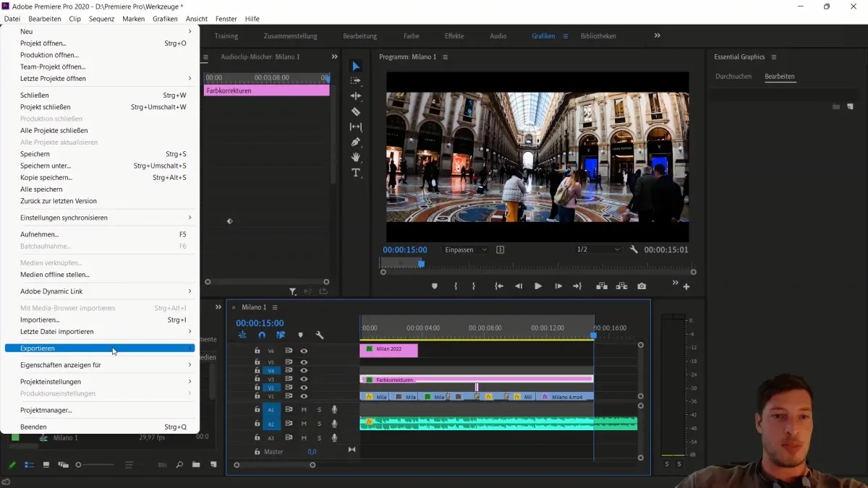The height and width of the screenshot is (488, 868).
Task: Select the Type tool
Action: (355, 173)
